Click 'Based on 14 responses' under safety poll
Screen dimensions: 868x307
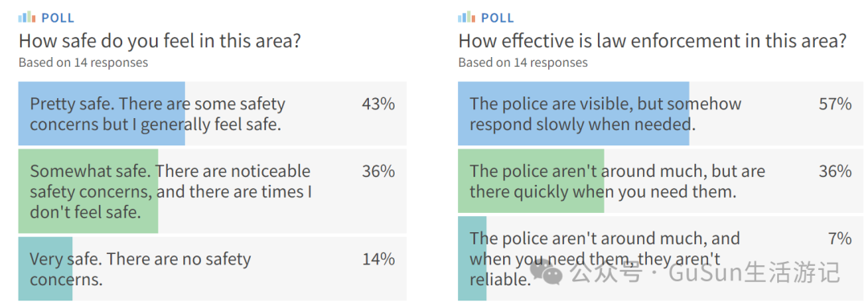pos(84,63)
